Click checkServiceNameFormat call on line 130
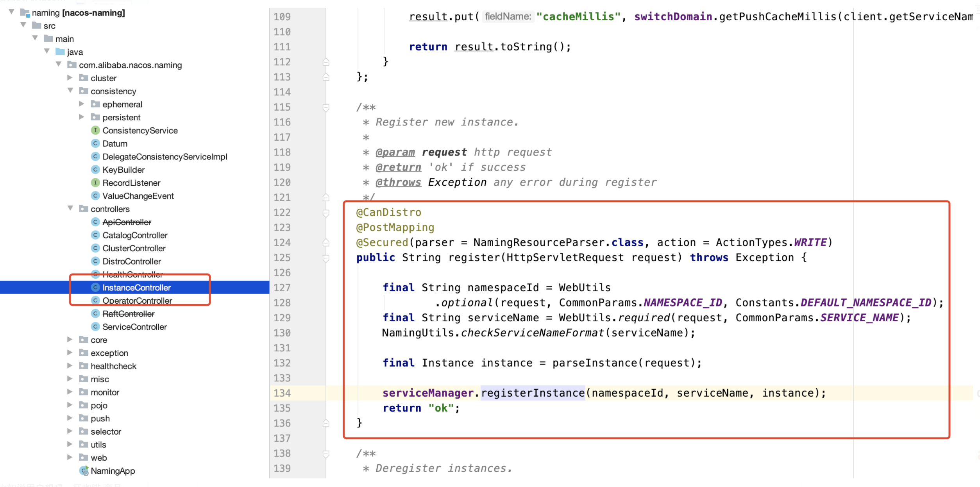The image size is (980, 487). [x=532, y=333]
